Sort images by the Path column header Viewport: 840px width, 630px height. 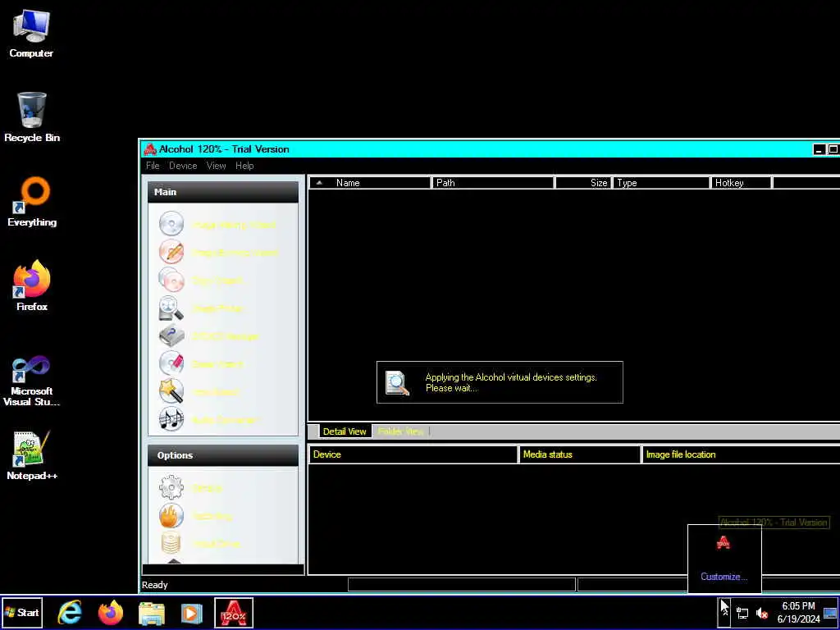coord(493,183)
